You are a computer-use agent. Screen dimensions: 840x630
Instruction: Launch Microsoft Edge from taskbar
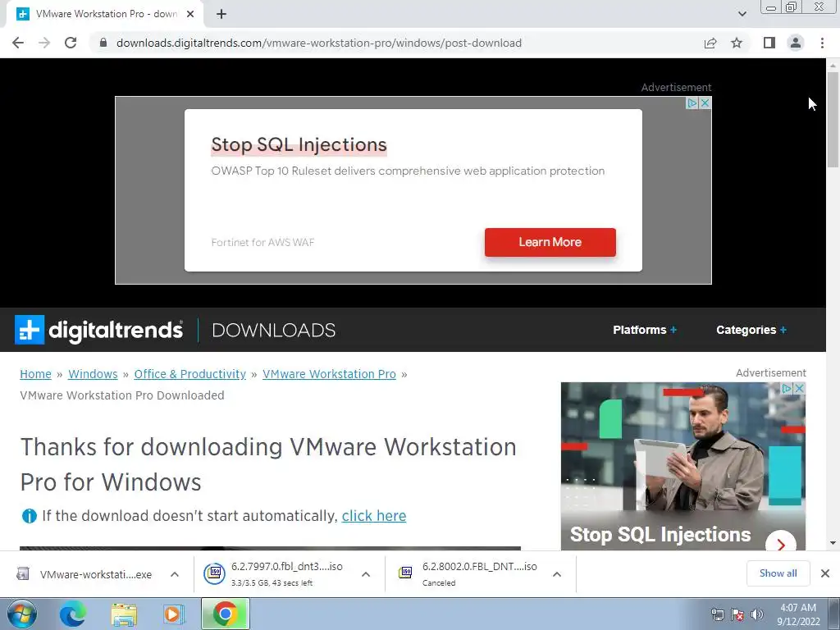72,614
